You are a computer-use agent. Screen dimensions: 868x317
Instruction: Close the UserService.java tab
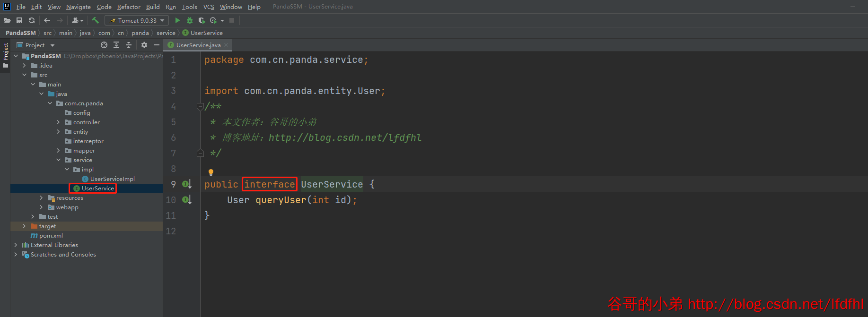point(226,45)
